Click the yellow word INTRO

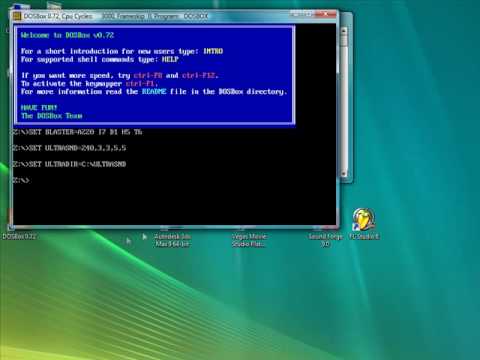[x=213, y=51]
